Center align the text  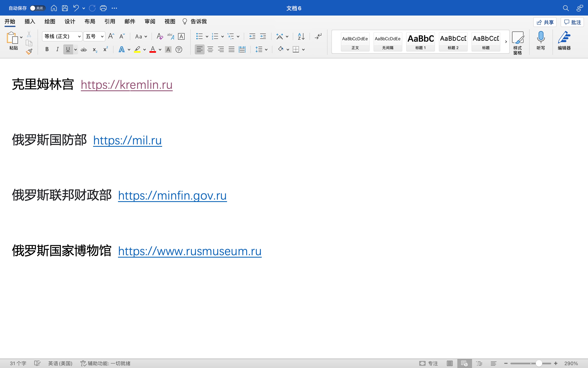coord(210,49)
